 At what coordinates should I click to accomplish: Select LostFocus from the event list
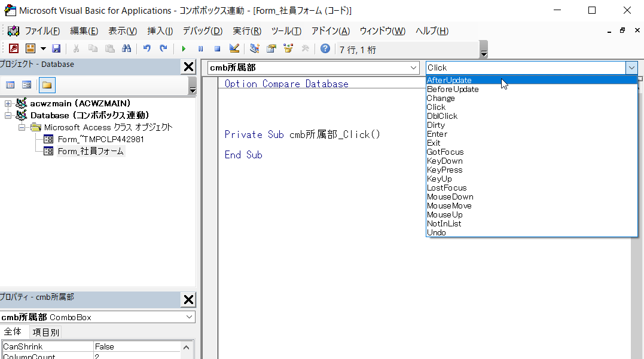pyautogui.click(x=532, y=188)
